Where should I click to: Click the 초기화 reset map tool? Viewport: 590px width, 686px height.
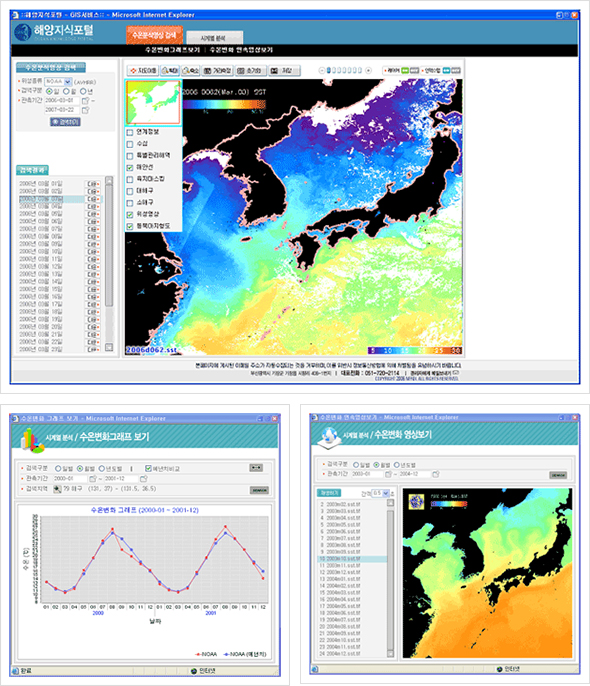coord(250,70)
